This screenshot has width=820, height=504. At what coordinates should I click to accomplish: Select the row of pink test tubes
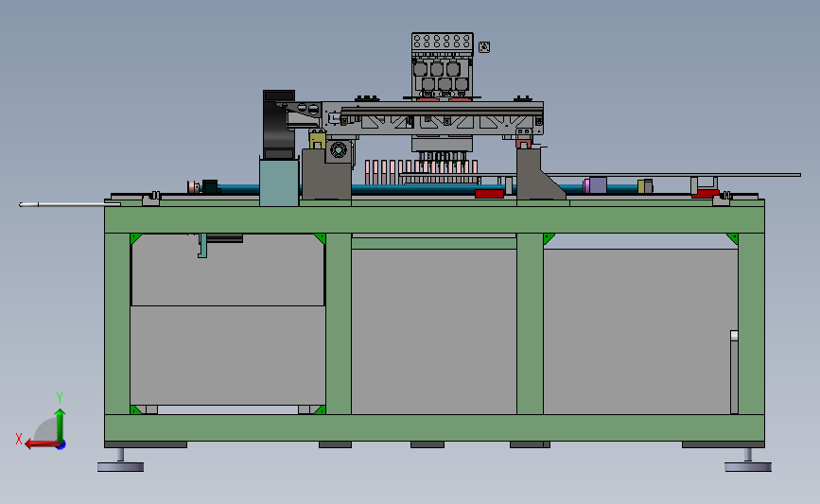tap(422, 172)
